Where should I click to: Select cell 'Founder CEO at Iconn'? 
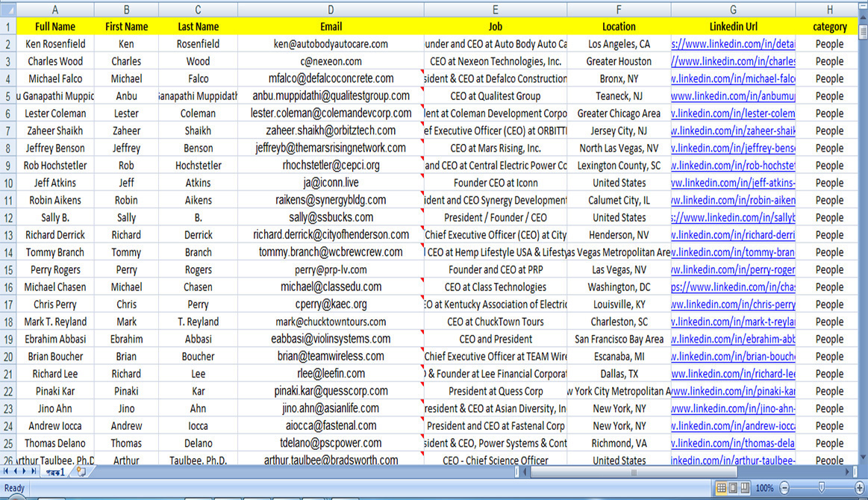[495, 183]
